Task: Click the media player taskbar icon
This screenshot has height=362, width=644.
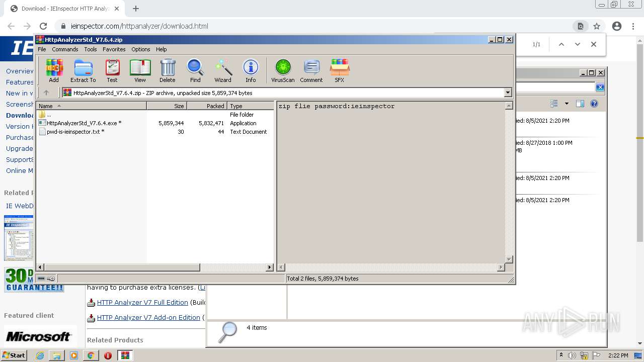Action: (x=74, y=355)
